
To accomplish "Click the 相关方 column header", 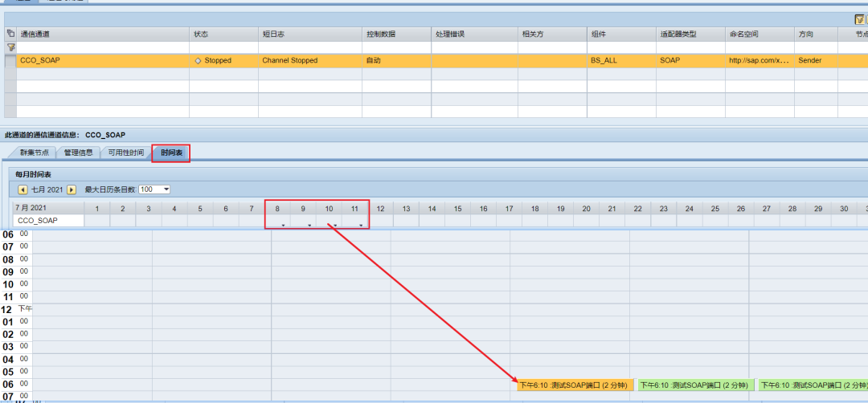I will pos(552,35).
